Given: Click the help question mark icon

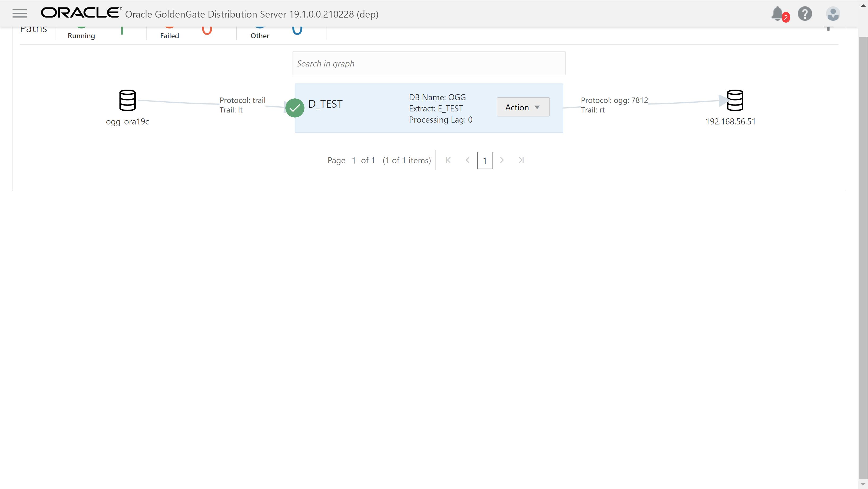Looking at the screenshot, I should (x=805, y=14).
